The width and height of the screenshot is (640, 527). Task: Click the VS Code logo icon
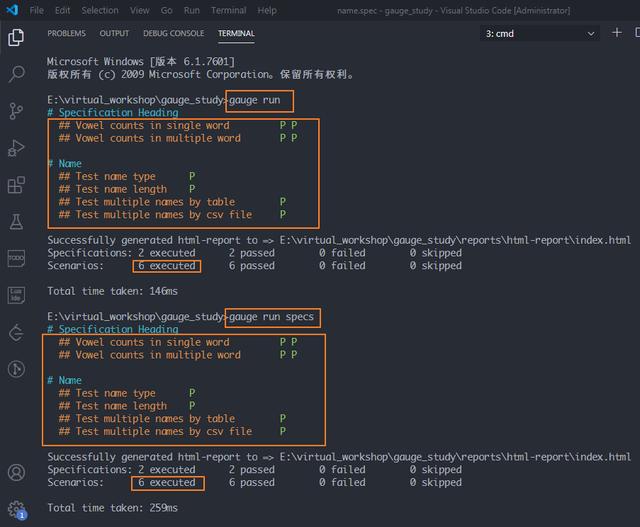[12, 10]
